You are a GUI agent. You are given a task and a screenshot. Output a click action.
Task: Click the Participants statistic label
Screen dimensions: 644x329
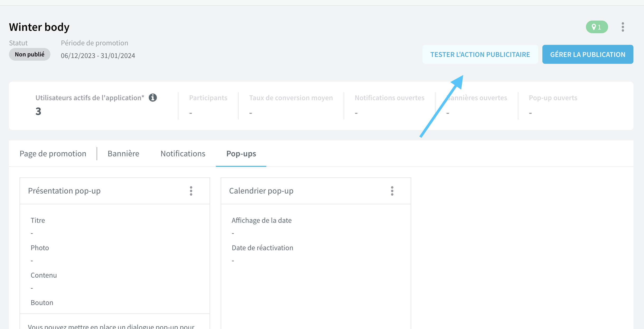(x=208, y=98)
